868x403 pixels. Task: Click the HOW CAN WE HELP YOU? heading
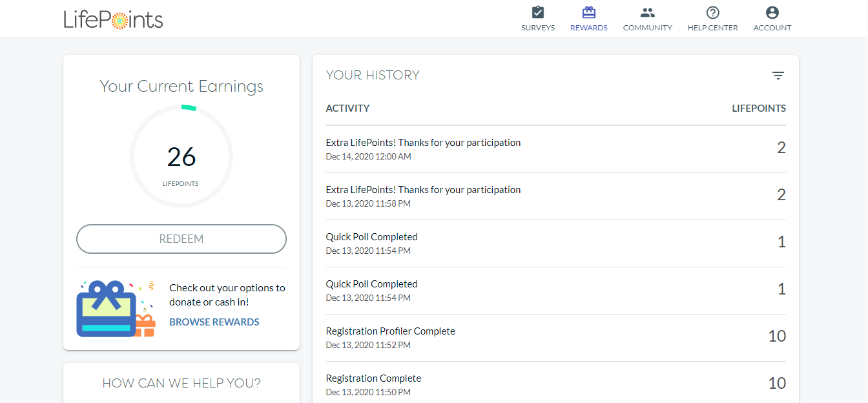point(181,383)
